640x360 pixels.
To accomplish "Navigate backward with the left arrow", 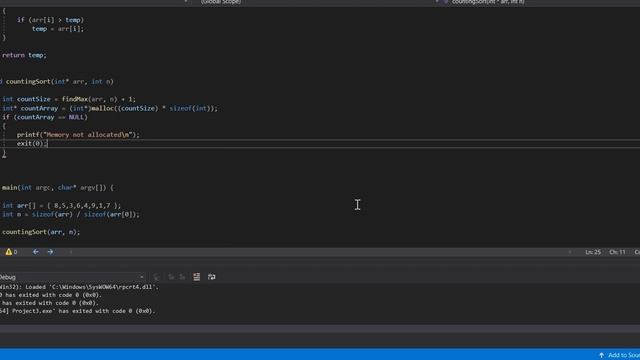I will 36,252.
